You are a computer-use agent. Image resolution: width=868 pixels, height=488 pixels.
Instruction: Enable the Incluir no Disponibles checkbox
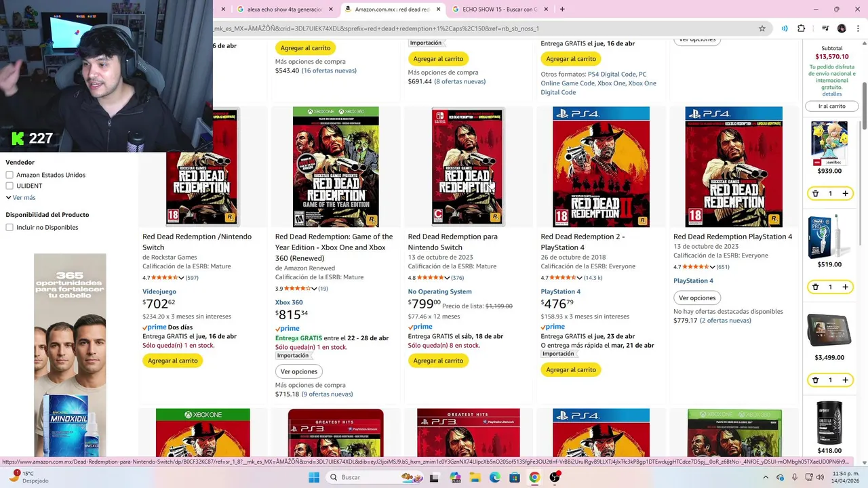[x=9, y=228]
